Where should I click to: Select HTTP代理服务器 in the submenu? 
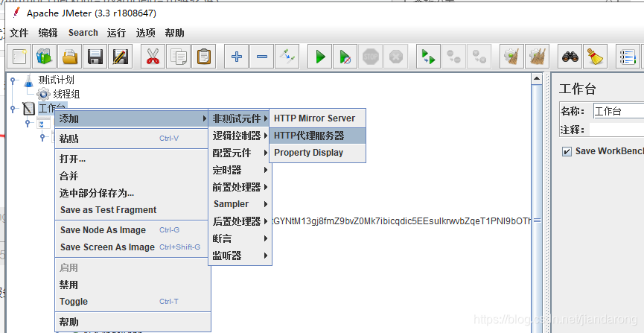click(317, 136)
